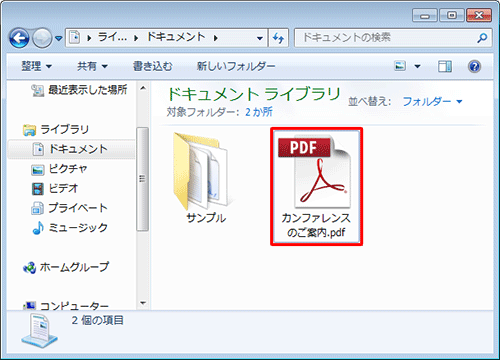The height and width of the screenshot is (360, 500).
Task: Open the address bar history dropdown
Action: (260, 38)
